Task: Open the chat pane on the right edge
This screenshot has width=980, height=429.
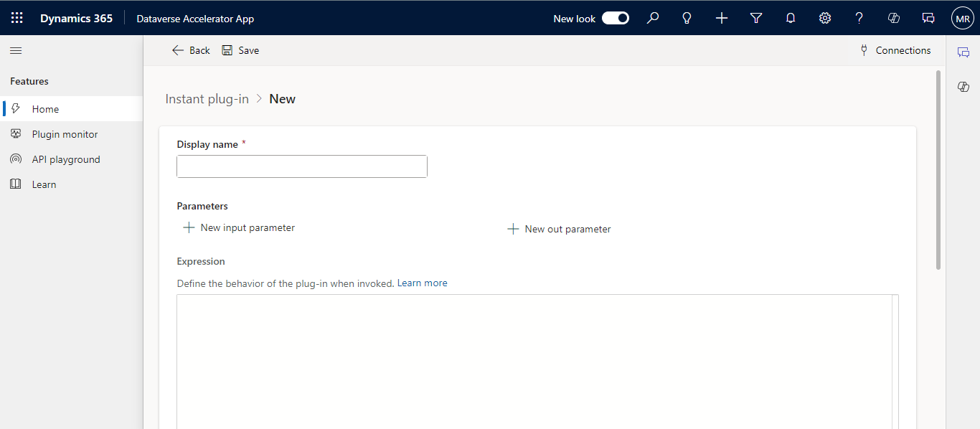Action: tap(963, 52)
